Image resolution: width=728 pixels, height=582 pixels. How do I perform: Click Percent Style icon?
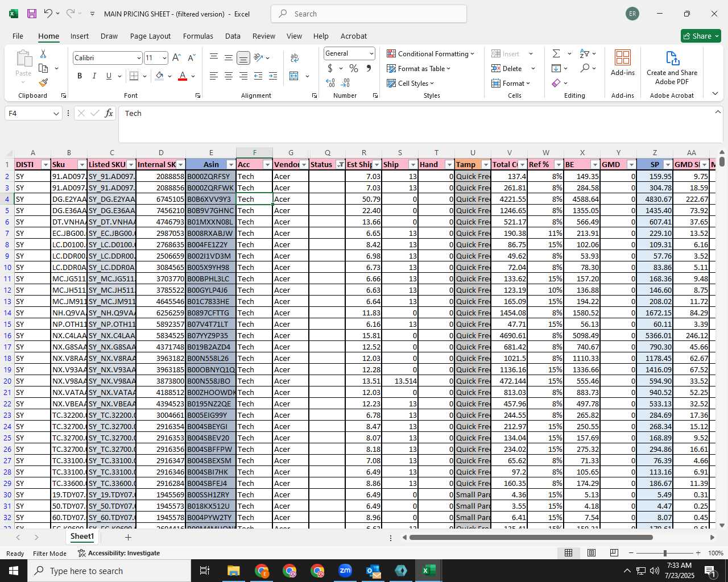pos(354,68)
